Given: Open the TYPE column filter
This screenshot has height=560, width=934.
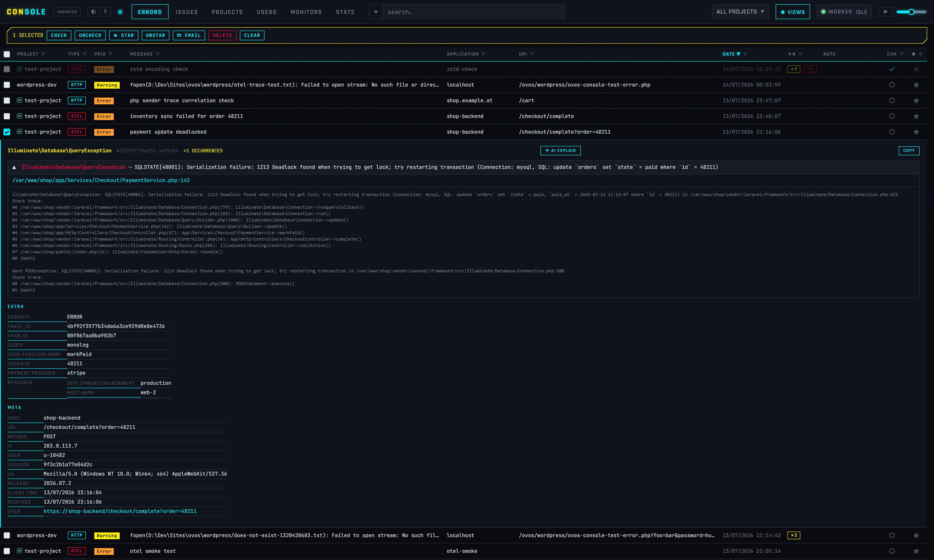Looking at the screenshot, I should (x=84, y=54).
